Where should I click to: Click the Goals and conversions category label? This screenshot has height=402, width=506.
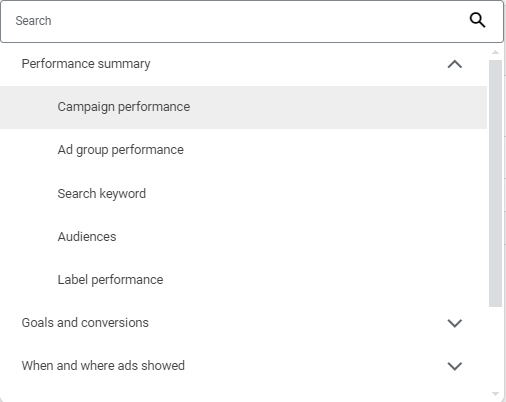(x=85, y=323)
